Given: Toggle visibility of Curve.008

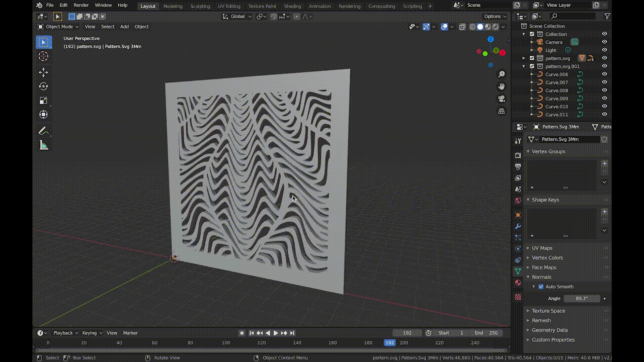Looking at the screenshot, I should pos(604,90).
